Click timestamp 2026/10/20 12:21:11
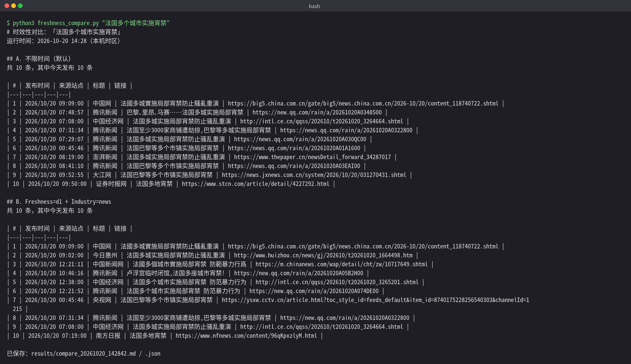Screen dimensions: 631x364 tap(54, 264)
